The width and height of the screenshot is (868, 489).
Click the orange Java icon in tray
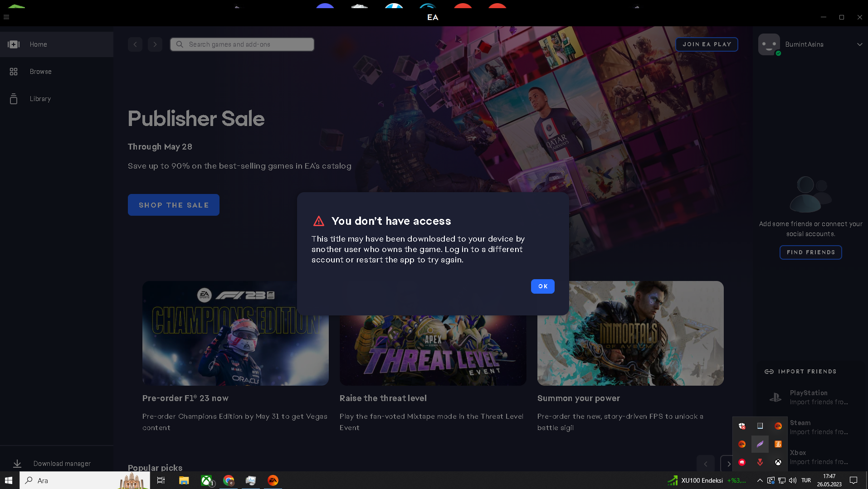click(x=778, y=444)
